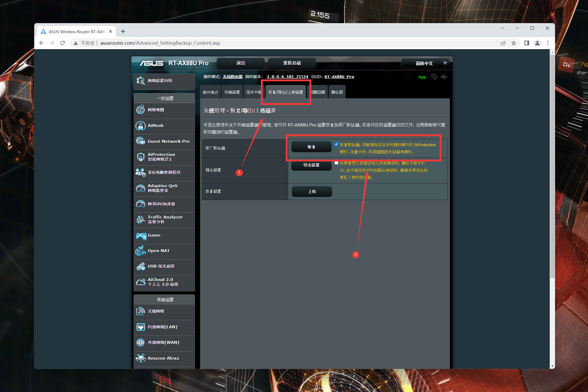Open the 隐私权 tab

(337, 92)
